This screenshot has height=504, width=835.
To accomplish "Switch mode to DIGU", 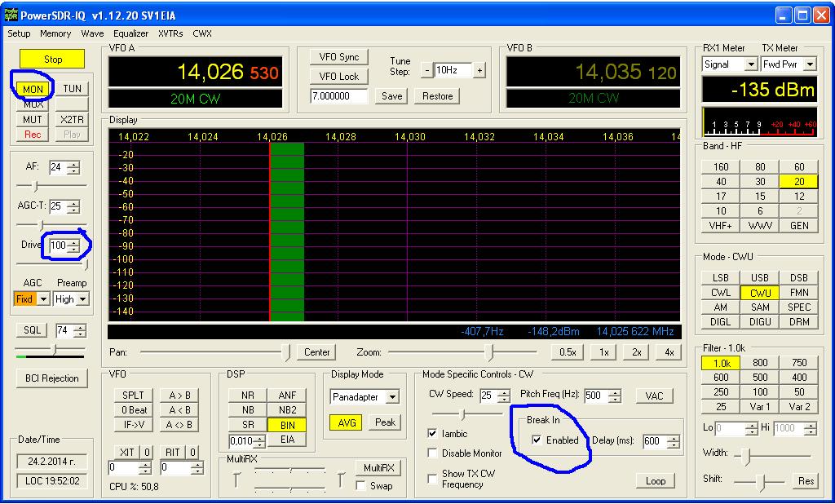I will pyautogui.click(x=760, y=322).
